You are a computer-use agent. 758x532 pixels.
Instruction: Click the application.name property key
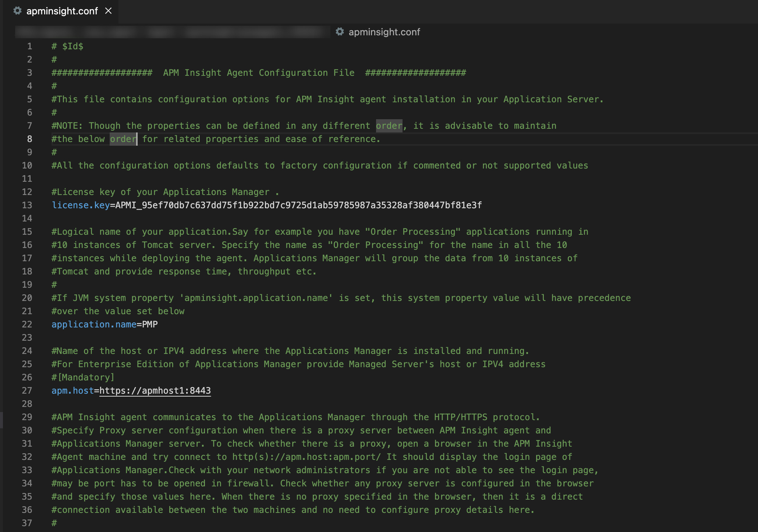click(x=94, y=324)
